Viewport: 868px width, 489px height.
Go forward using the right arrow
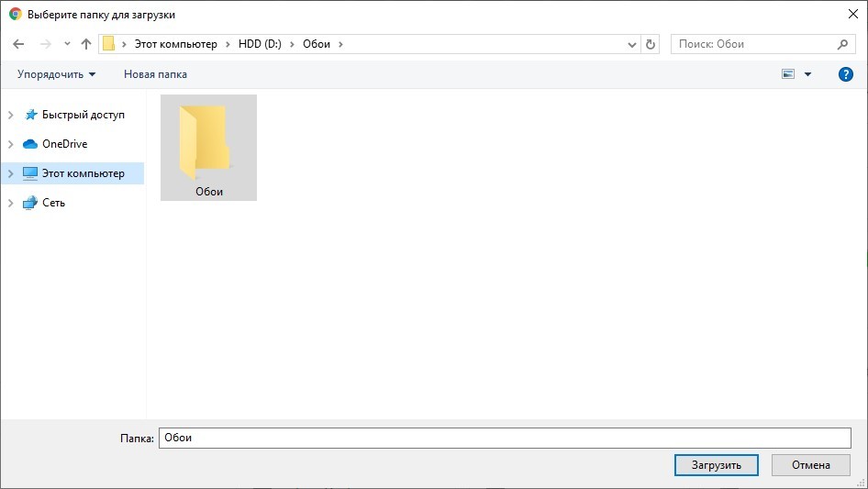(x=45, y=44)
